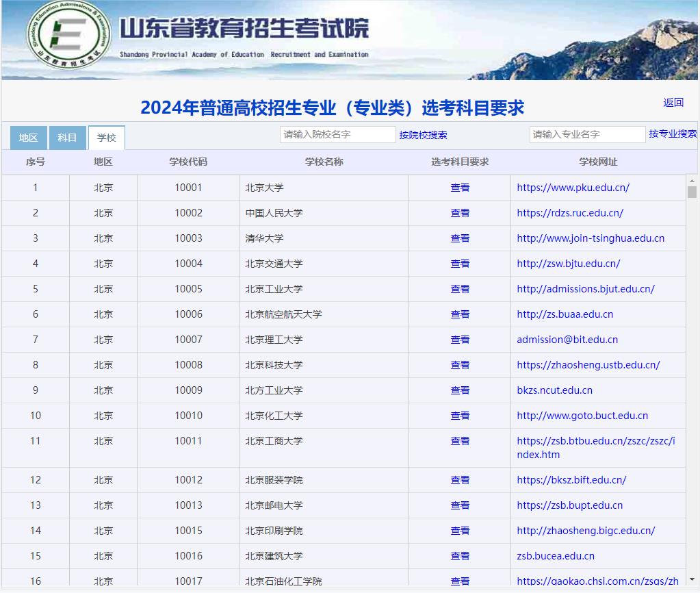This screenshot has height=593, width=700.
Task: Click the 按专业搜索 link
Action: (673, 134)
